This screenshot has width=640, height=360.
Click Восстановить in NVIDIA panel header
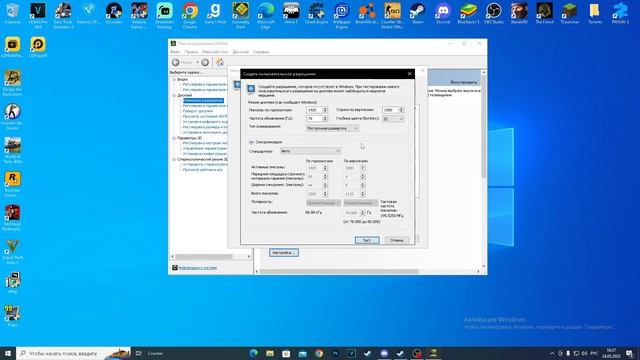464,82
